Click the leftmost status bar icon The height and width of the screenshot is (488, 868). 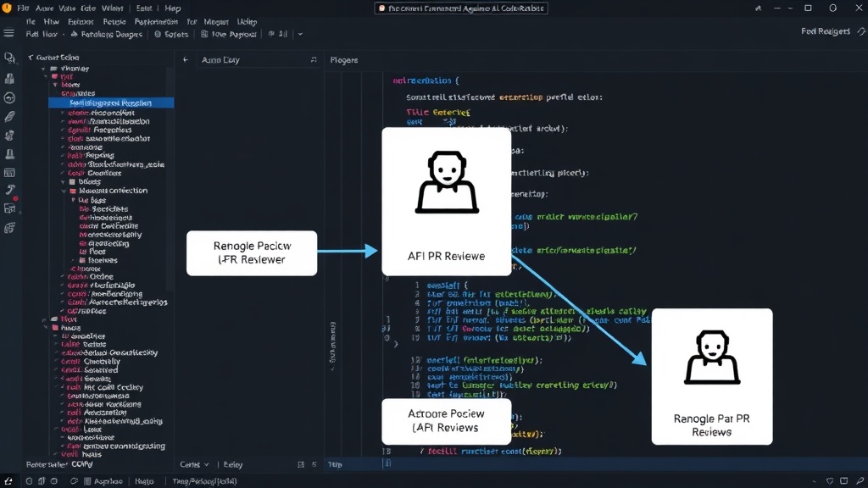pyautogui.click(x=8, y=481)
